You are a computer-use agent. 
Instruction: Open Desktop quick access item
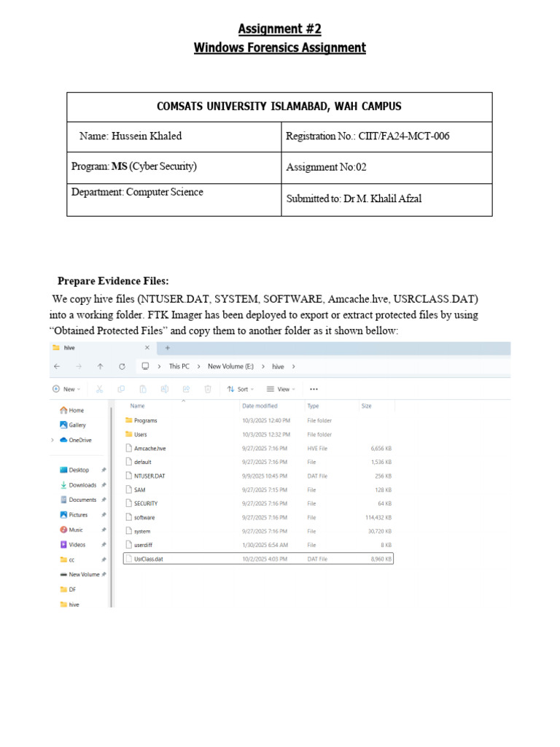[74, 471]
